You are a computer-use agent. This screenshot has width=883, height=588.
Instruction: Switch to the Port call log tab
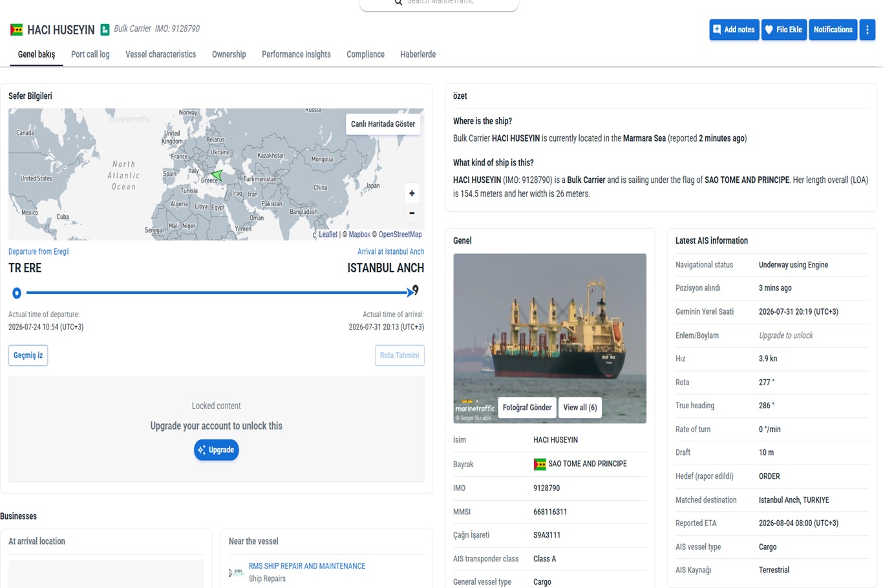coord(90,54)
